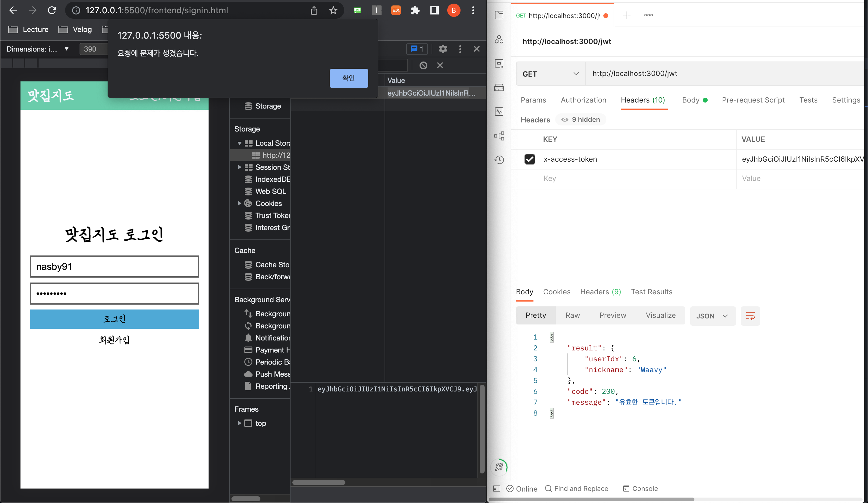Open Postman Flows sidebar icon

[x=499, y=136]
